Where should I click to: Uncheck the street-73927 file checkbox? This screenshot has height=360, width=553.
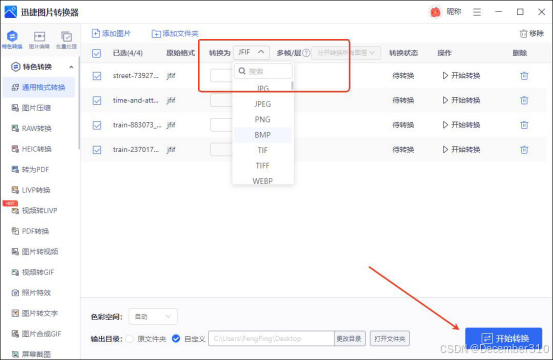coord(97,76)
